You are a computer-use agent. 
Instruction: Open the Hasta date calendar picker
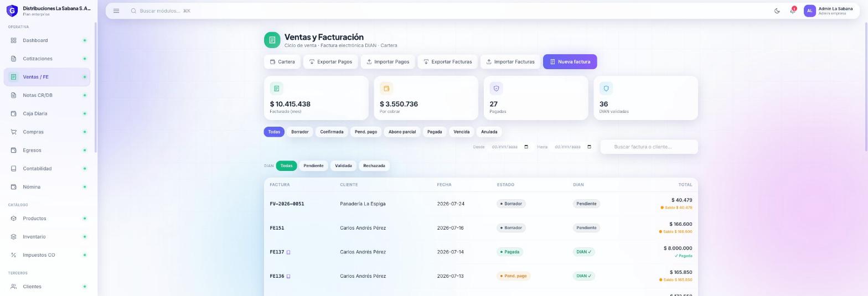coord(589,147)
